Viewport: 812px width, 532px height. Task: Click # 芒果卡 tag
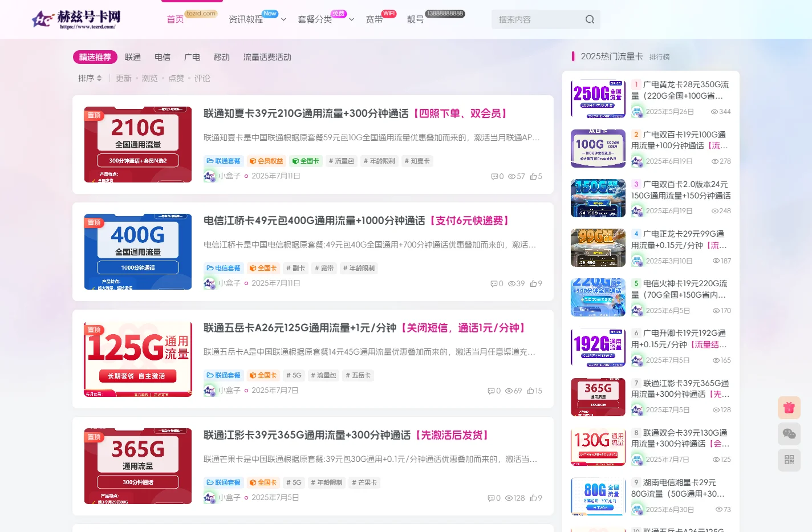[x=364, y=482]
